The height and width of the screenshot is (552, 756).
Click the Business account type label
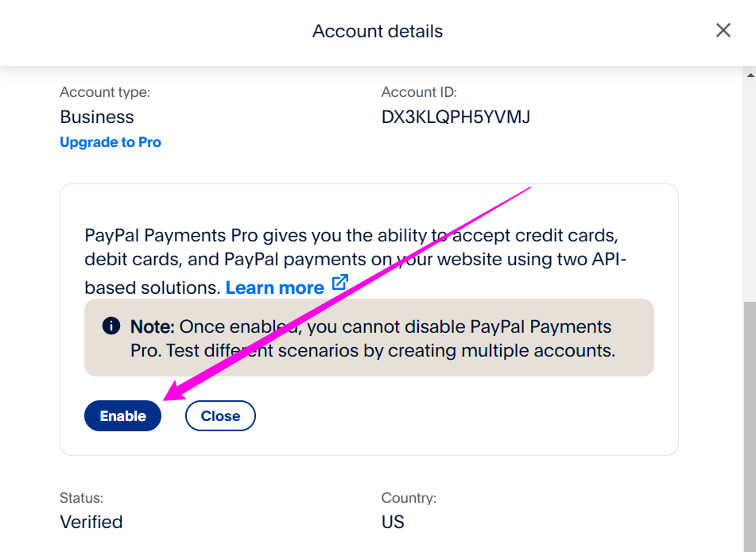click(96, 116)
